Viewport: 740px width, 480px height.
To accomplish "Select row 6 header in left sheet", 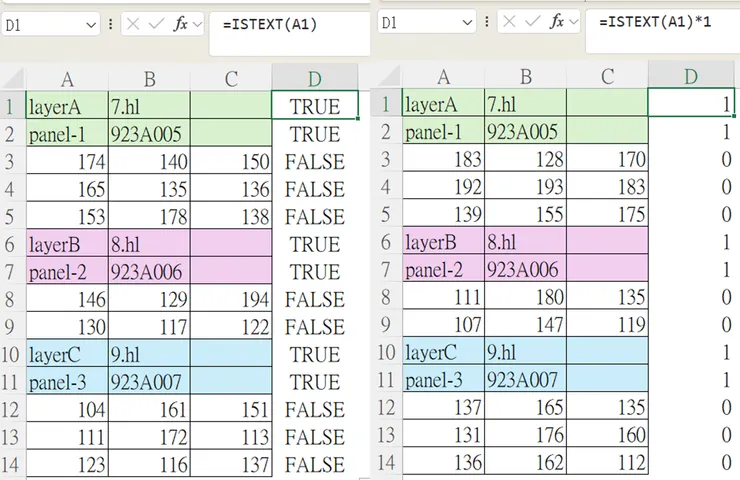I will pos(13,244).
